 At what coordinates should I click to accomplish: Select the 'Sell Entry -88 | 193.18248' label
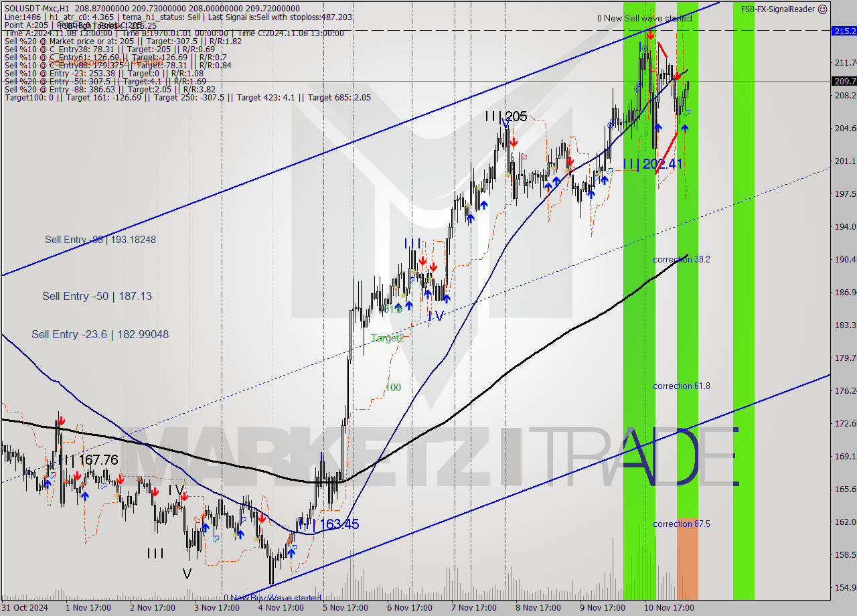pyautogui.click(x=100, y=240)
